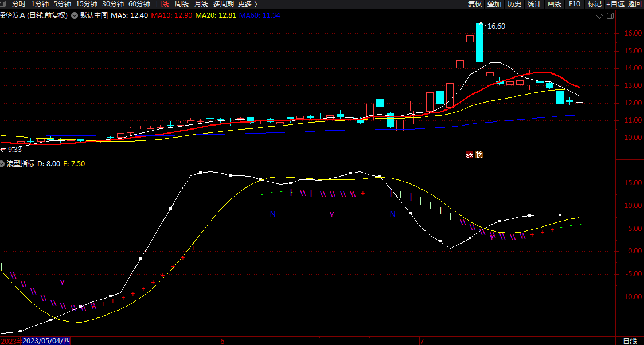Click the 叠加 overlay button
The height and width of the screenshot is (345, 644).
coord(494,4)
